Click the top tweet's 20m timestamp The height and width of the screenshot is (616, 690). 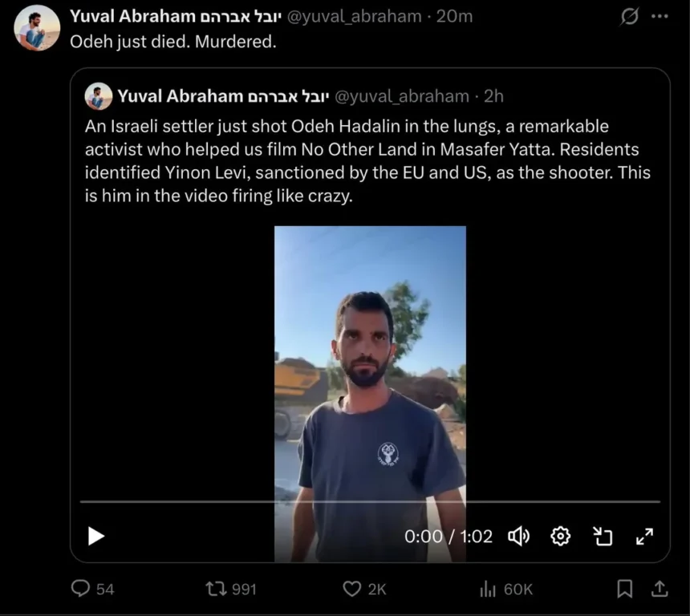(x=454, y=16)
